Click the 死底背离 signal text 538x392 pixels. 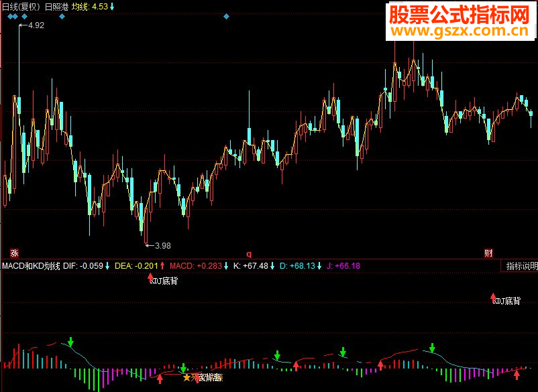click(207, 378)
